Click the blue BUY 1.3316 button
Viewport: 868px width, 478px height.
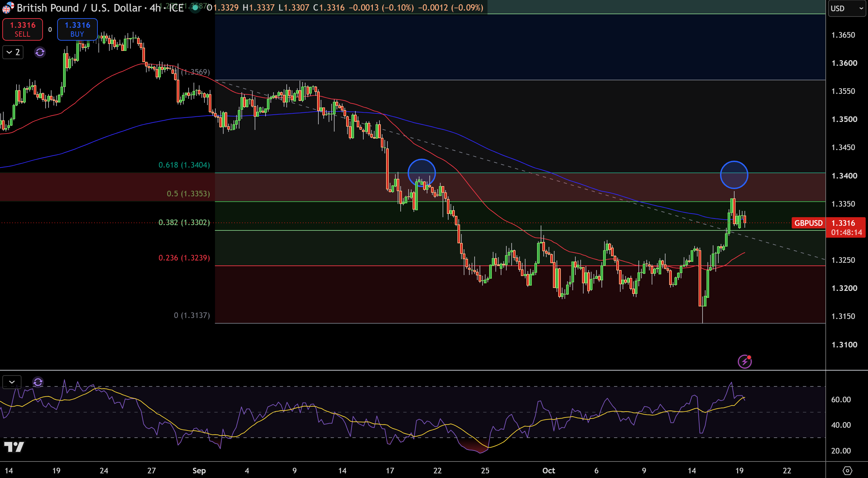pos(78,29)
